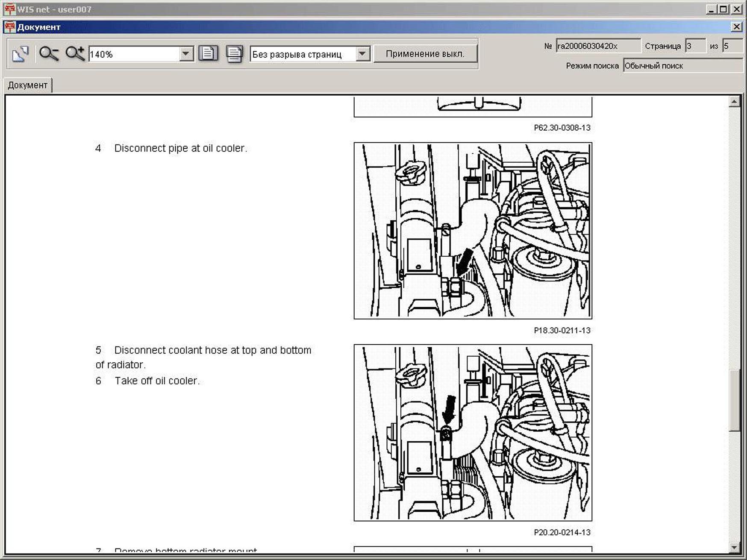Click the Страница page number field
This screenshot has height=560, width=747.
695,46
